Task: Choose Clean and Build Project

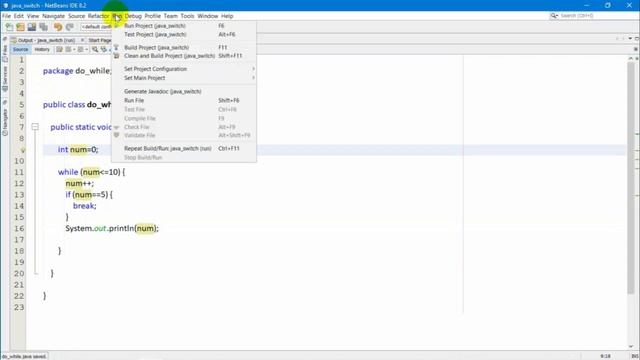Action: pyautogui.click(x=184, y=56)
